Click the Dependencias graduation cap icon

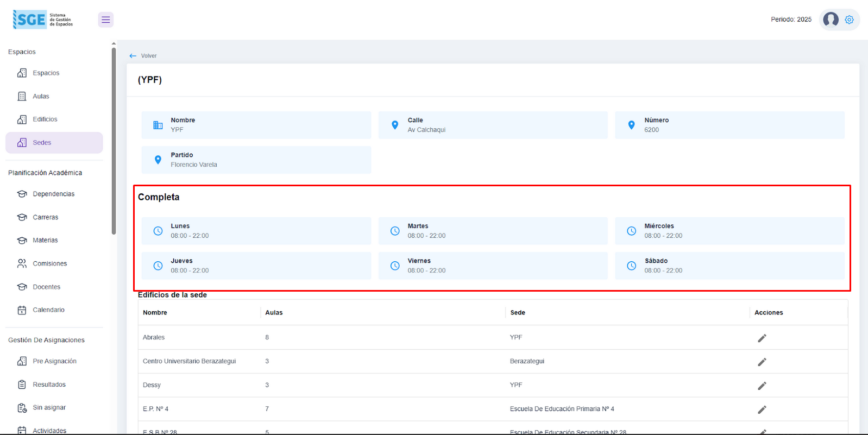tap(22, 194)
